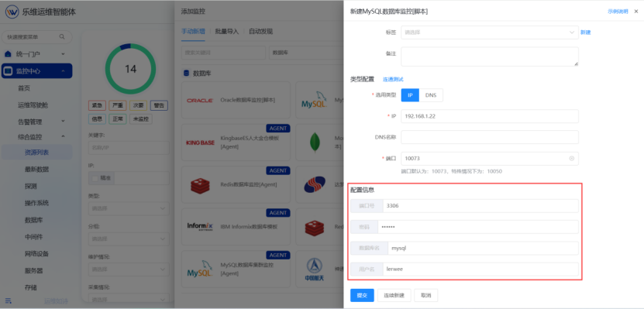Click the 统一门户 home icon

coord(9,53)
